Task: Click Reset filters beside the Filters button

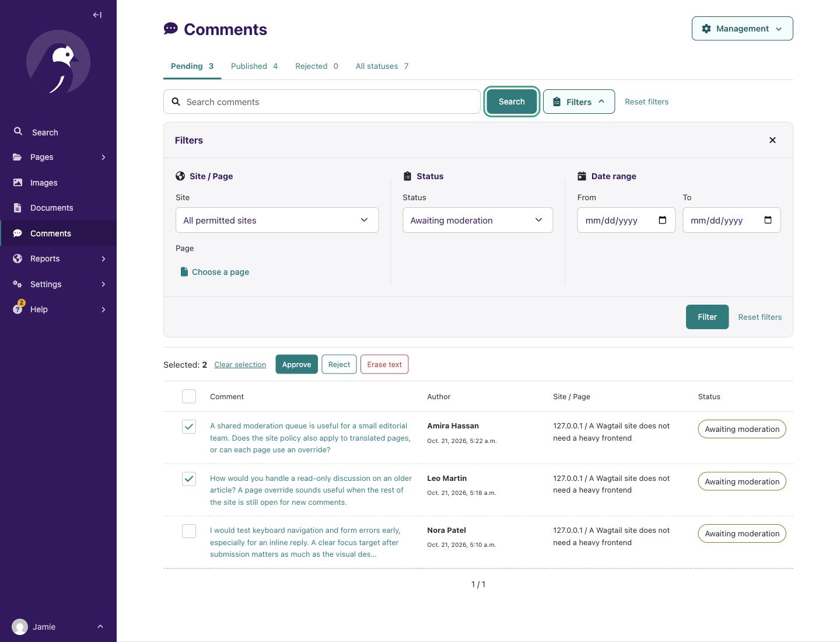Action: pos(646,102)
